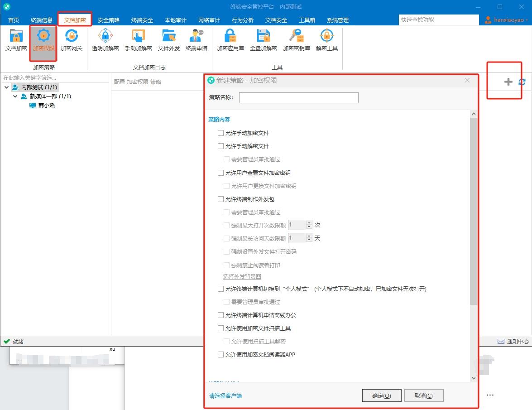Decrease the 强制最长访问天数限额 spinner value
Screen dimensions: 532x410
coord(309,240)
